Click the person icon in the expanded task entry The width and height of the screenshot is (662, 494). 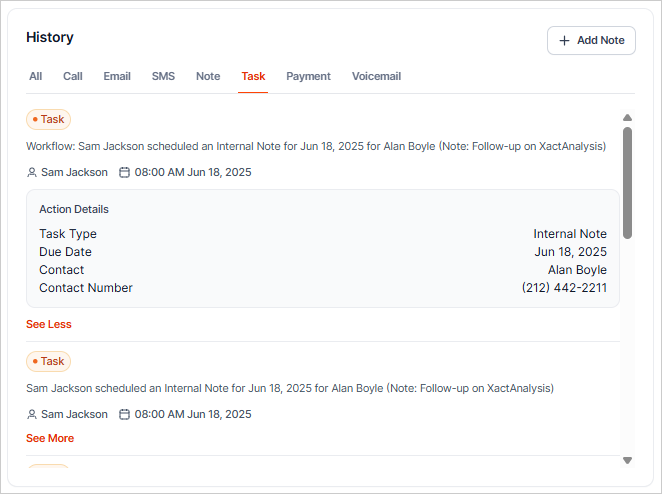(32, 172)
